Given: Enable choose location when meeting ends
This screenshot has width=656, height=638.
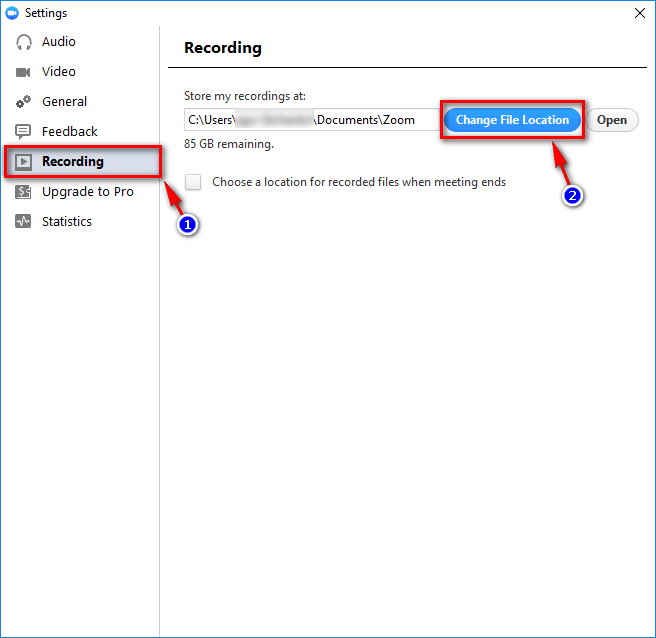Looking at the screenshot, I should coord(193,182).
